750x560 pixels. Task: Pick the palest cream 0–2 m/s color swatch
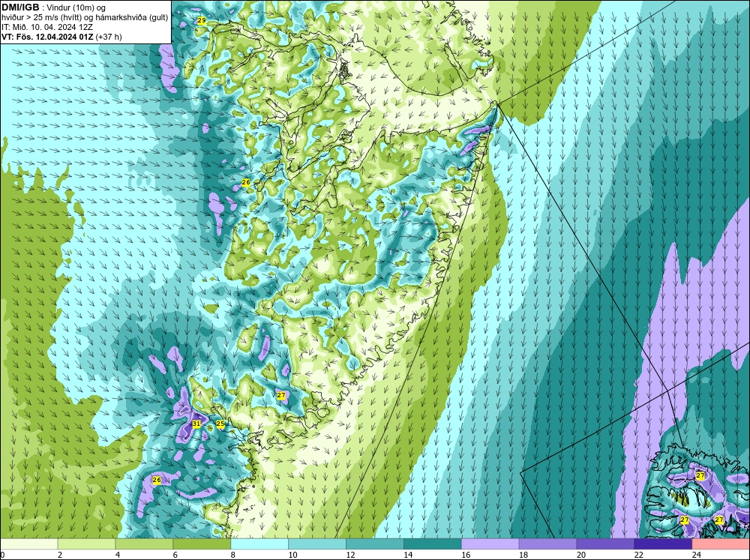(x=28, y=544)
